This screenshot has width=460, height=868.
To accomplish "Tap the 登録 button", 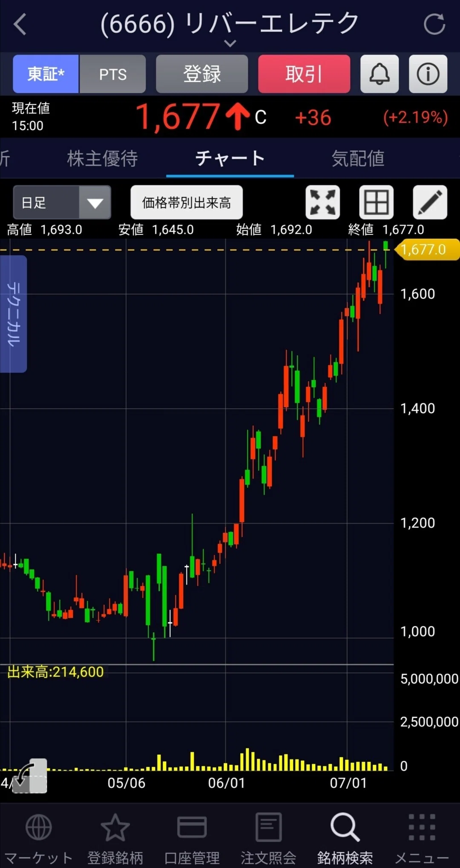I will 202,74.
